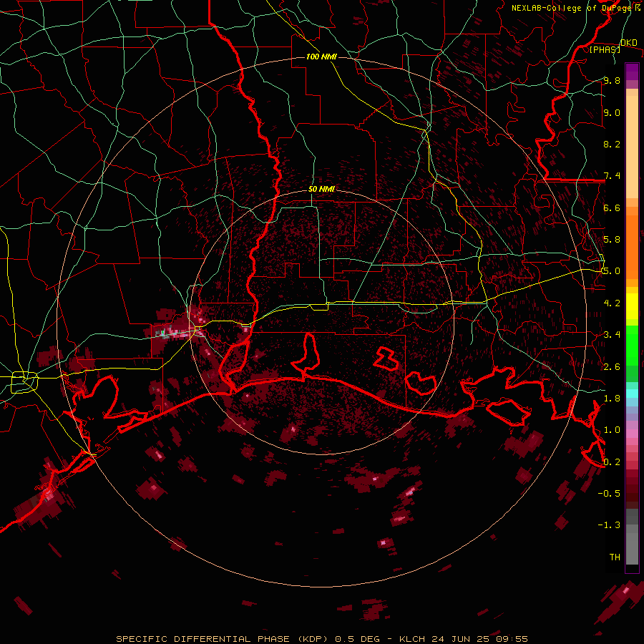Pick the purple top band of the color bar

(632, 72)
